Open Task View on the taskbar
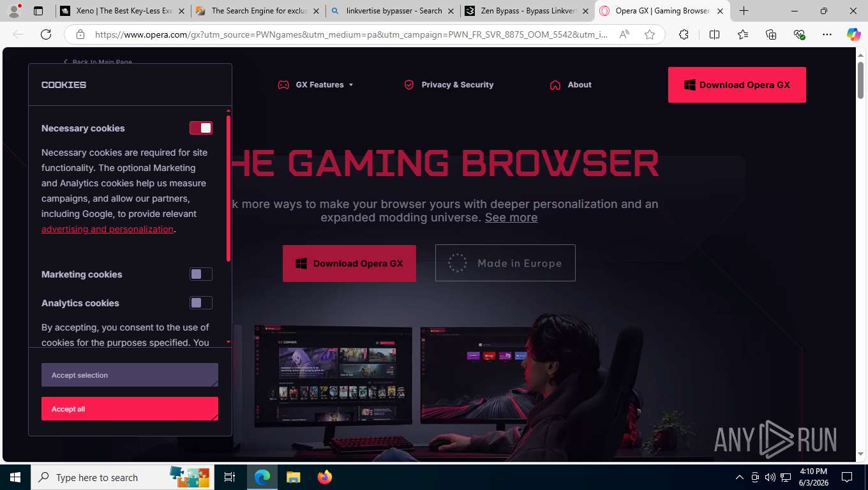This screenshot has width=868, height=490. point(230,477)
